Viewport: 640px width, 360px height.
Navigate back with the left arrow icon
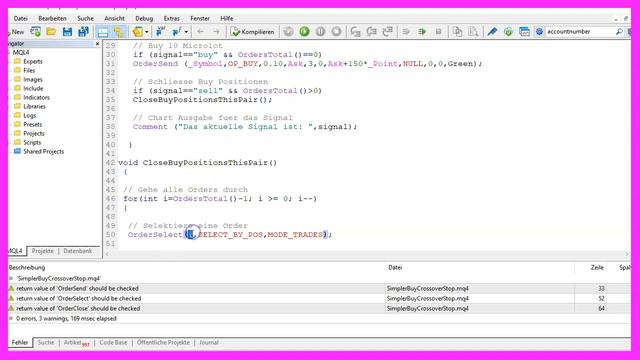point(200,31)
